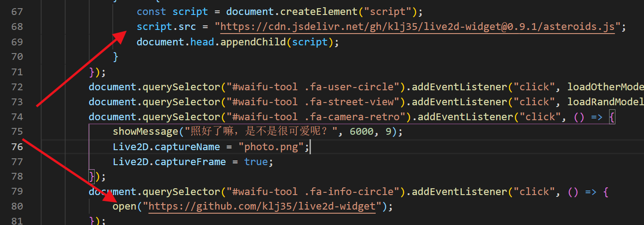Click the active line number 76
This screenshot has width=644, height=225.
17,147
